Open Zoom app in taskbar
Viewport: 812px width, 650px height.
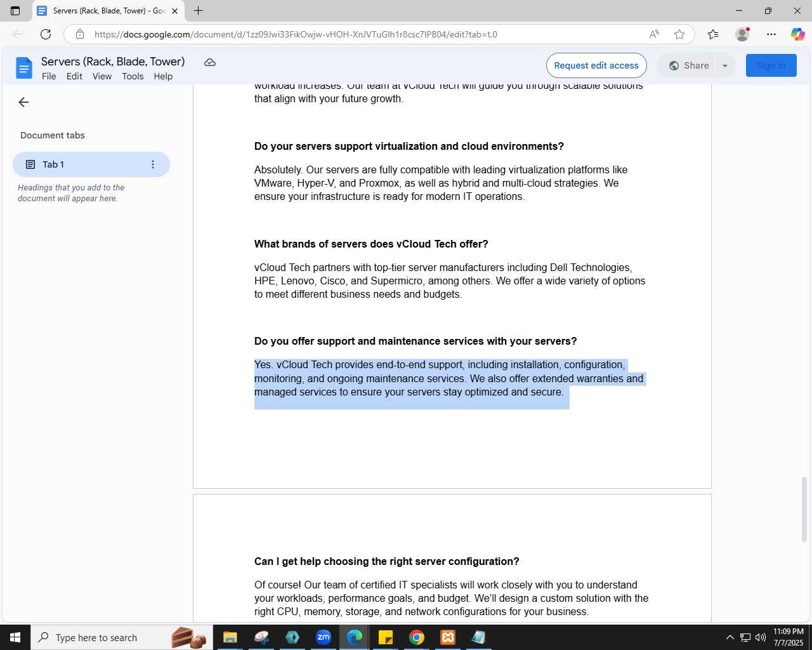pos(324,637)
